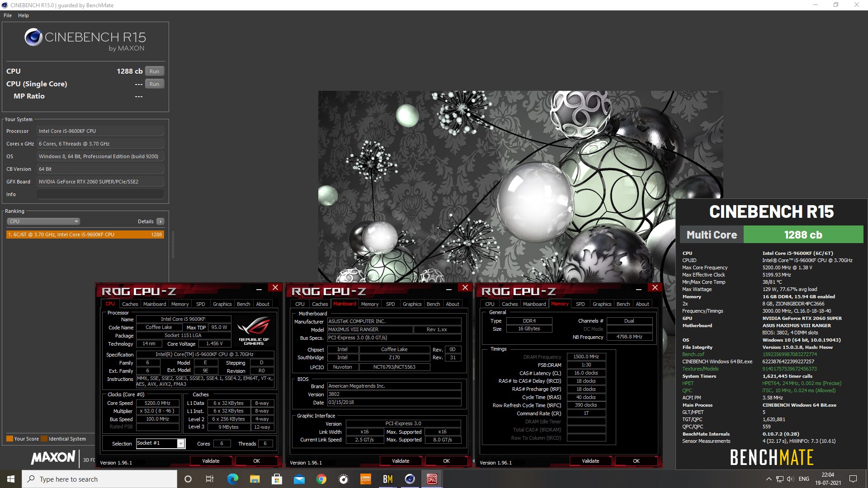Open ranking Details arrow button
Image resolution: width=868 pixels, height=488 pixels.
(160, 221)
